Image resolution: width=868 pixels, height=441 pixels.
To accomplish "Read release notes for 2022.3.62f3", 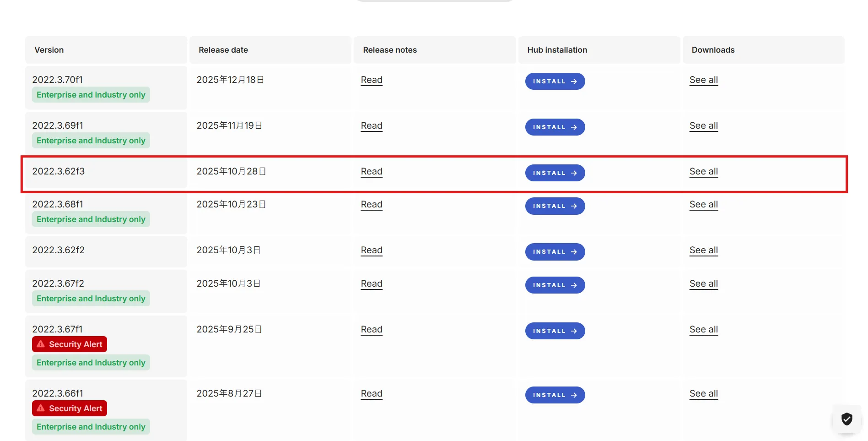I will point(371,171).
